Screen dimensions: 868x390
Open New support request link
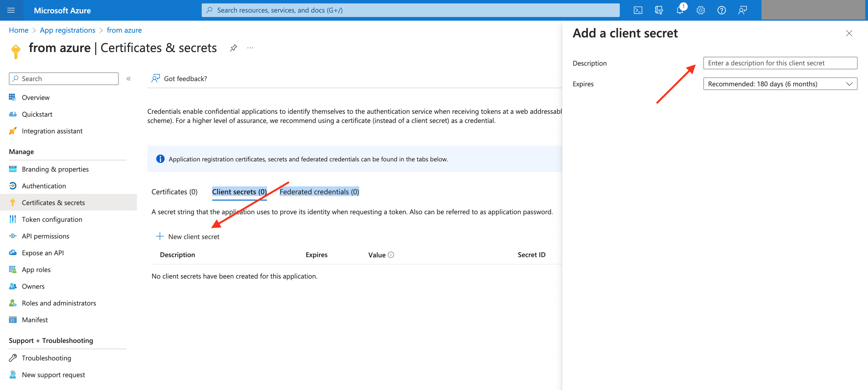click(53, 375)
